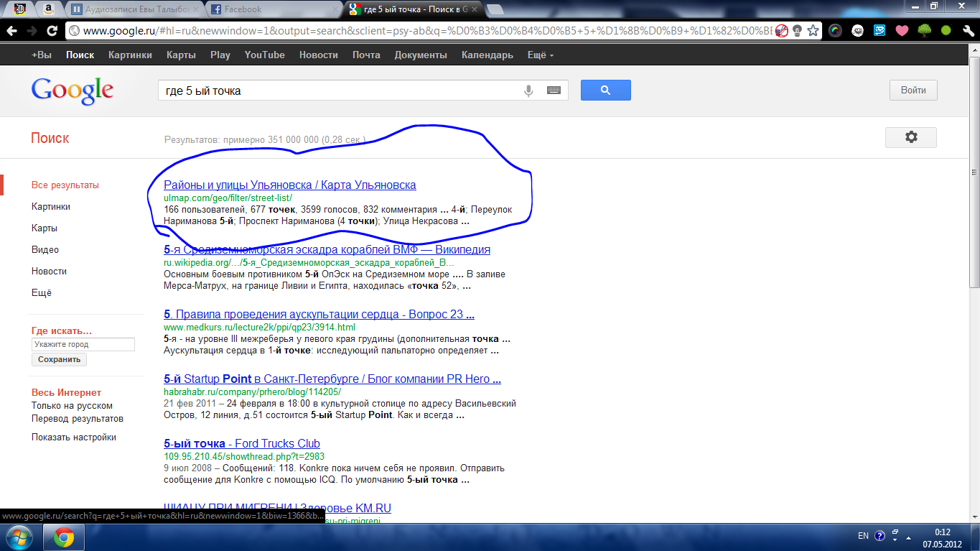Open the Средиземноморская эскадра Wikipedia result
The height and width of the screenshot is (551, 980).
click(327, 249)
